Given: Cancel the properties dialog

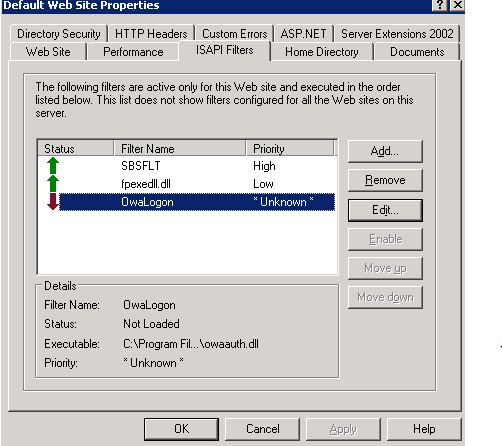Looking at the screenshot, I should point(263,429).
